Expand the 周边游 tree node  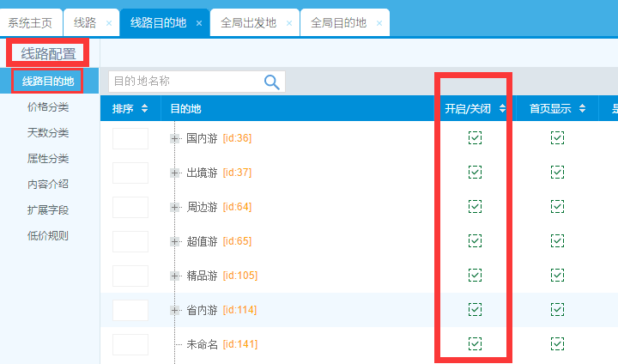click(175, 207)
